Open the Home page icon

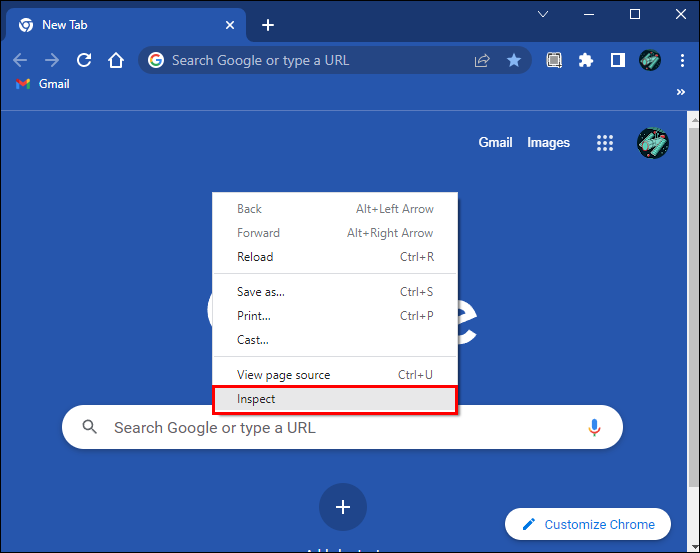(116, 60)
